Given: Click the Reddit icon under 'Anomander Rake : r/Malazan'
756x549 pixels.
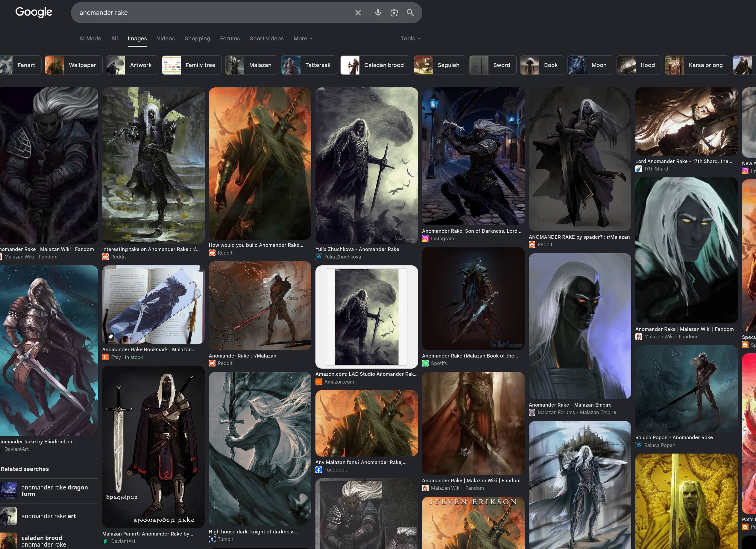Looking at the screenshot, I should tap(212, 364).
